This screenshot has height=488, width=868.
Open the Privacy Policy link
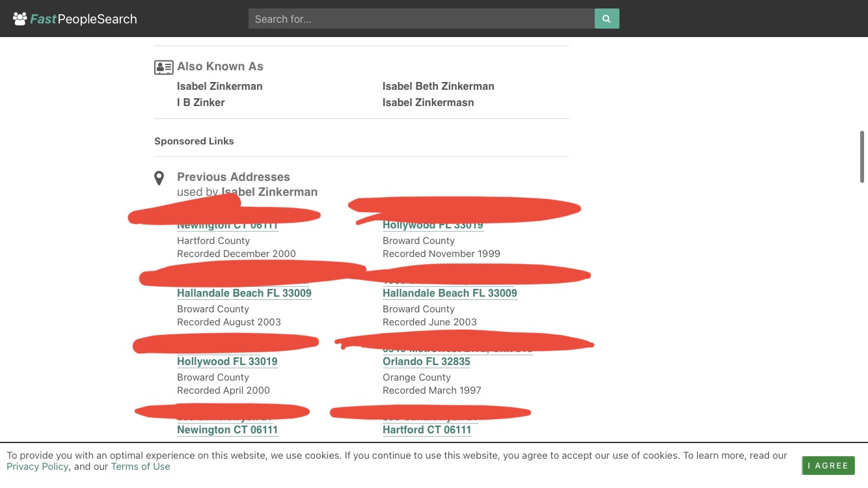pyautogui.click(x=38, y=467)
